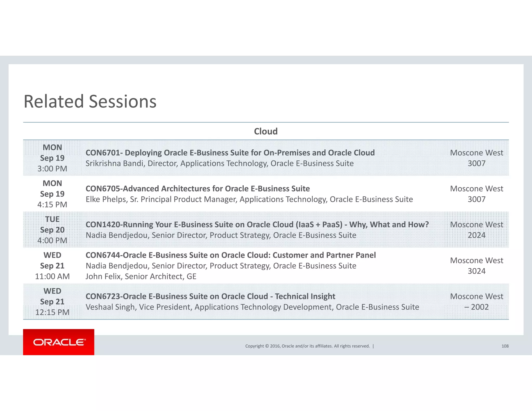Click speaker line 'Elke Phelps, Sr. Principal'

[249, 199]
